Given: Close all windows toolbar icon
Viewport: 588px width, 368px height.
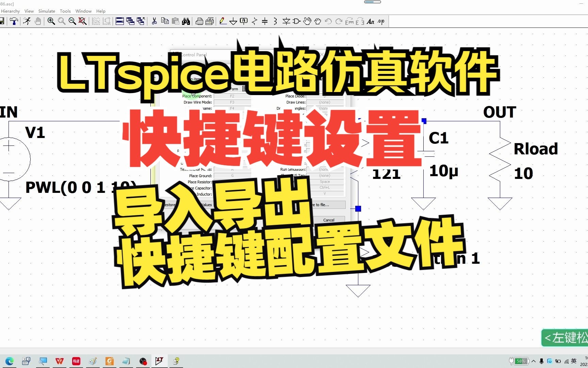Looking at the screenshot, I should click(141, 21).
